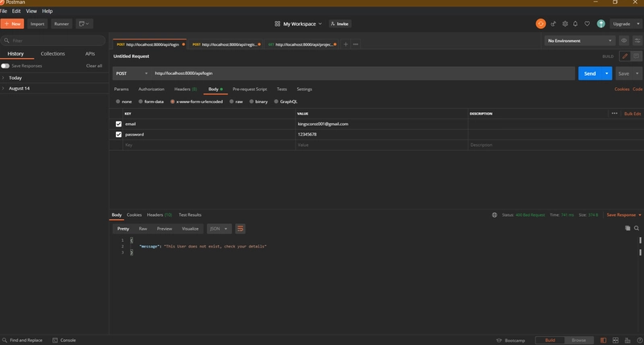Open the request Headers tab
Screen dimensions: 644x345
coord(185,89)
